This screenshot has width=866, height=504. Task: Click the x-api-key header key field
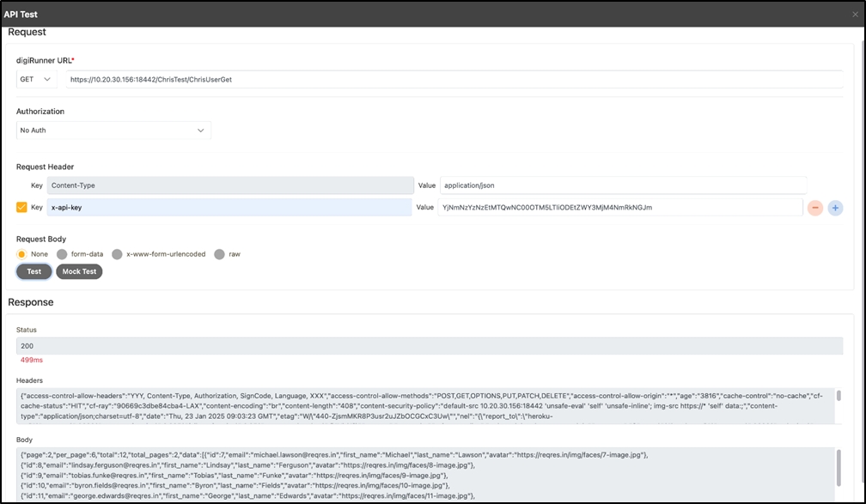[229, 207]
